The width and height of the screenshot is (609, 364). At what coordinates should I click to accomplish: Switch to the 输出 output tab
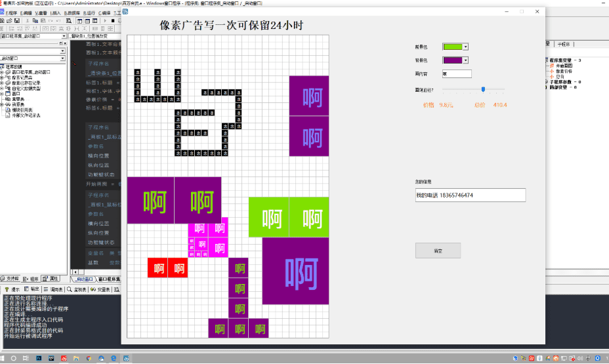pyautogui.click(x=31, y=289)
